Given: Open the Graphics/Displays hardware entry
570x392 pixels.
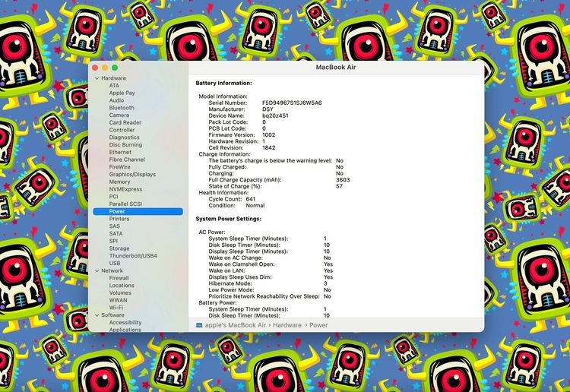Looking at the screenshot, I should [x=132, y=175].
